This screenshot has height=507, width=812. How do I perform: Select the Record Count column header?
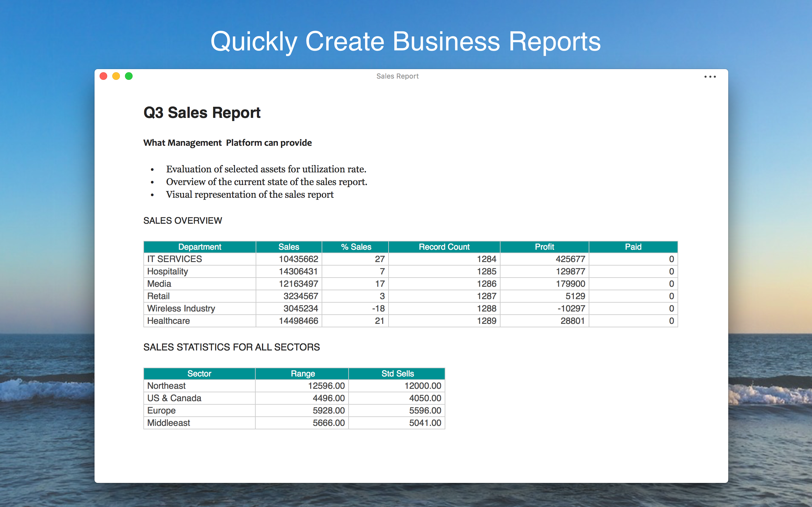(444, 247)
